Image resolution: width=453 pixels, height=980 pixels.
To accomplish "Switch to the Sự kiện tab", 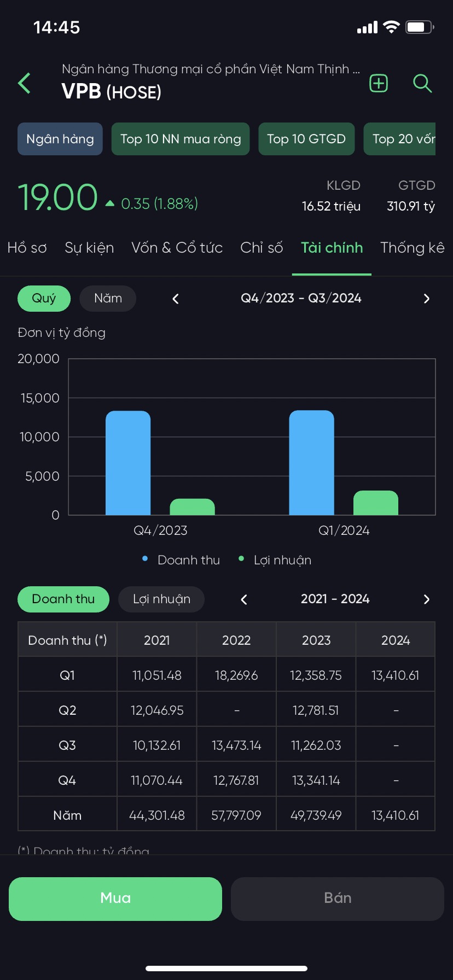I will pyautogui.click(x=89, y=248).
